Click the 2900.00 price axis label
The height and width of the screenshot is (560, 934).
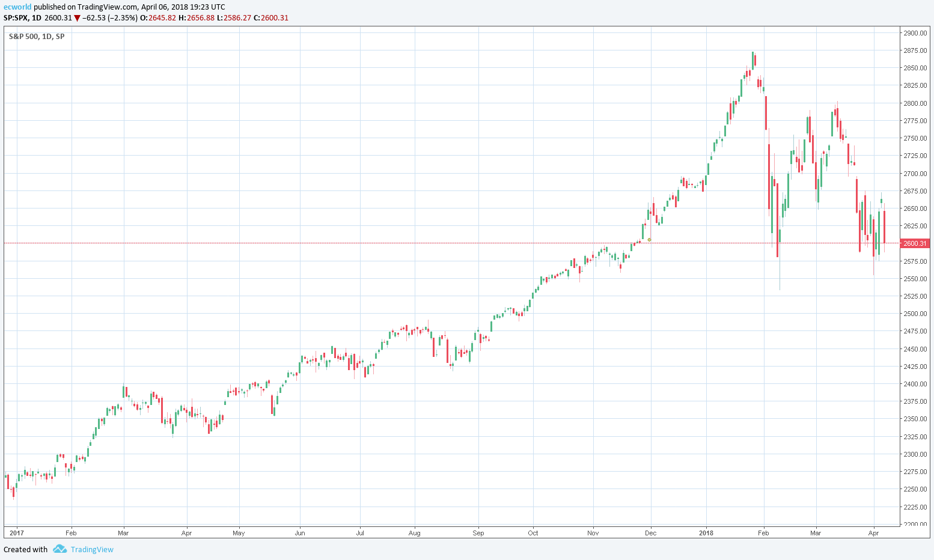(915, 33)
